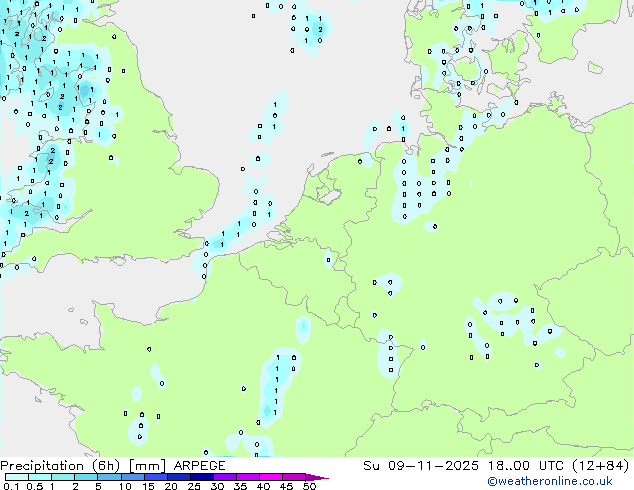Choose the 2–5 mm legend swatch
This screenshot has width=634, height=490.
click(x=86, y=477)
